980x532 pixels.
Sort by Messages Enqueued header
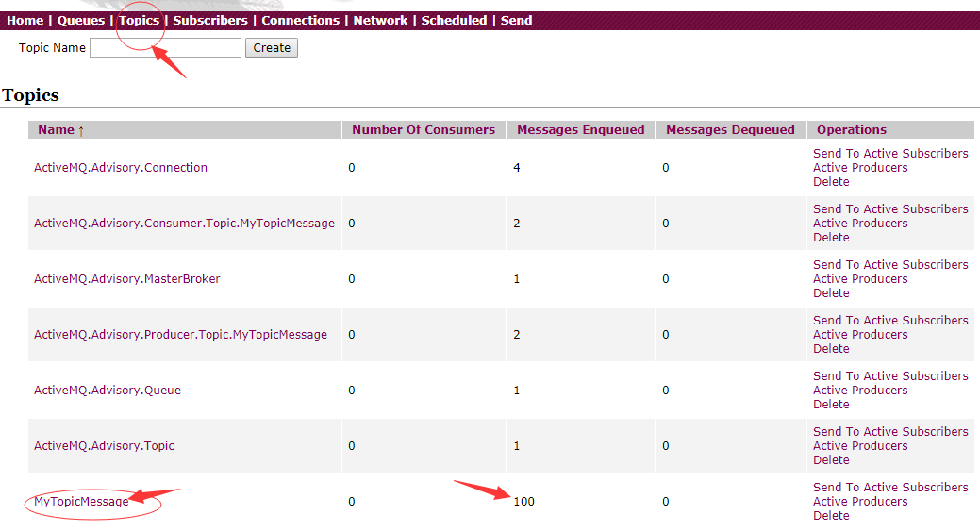(581, 129)
